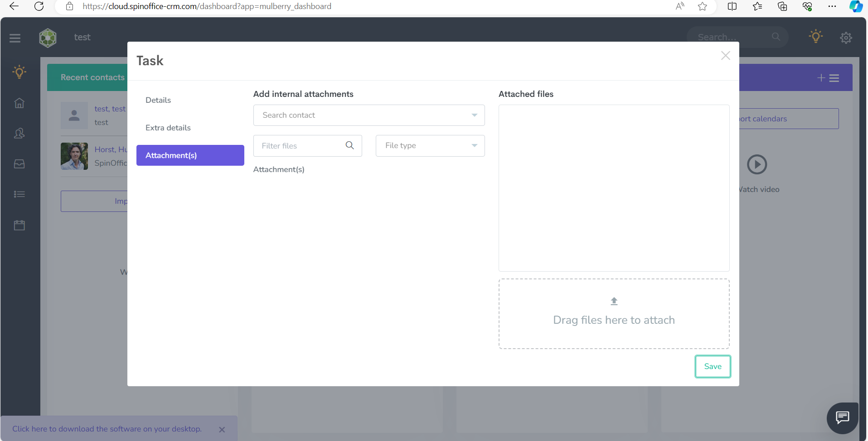
Task: Click the magnifier icon in Filter files
Action: [x=349, y=145]
